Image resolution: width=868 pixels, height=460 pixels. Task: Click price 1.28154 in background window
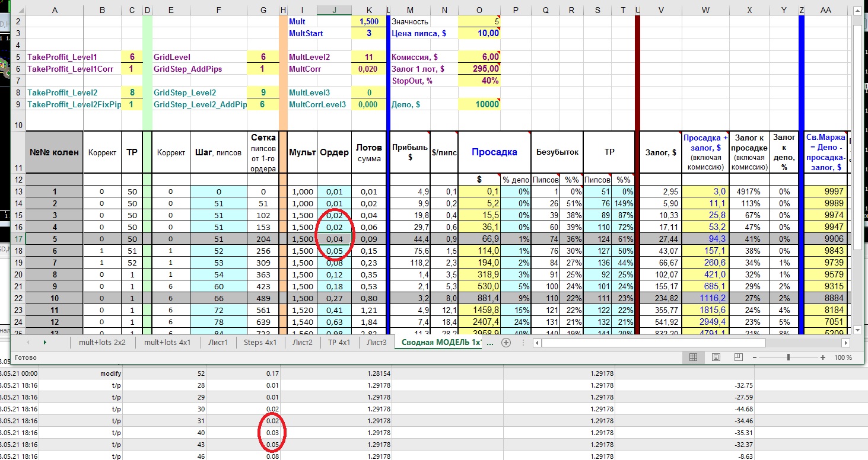379,373
